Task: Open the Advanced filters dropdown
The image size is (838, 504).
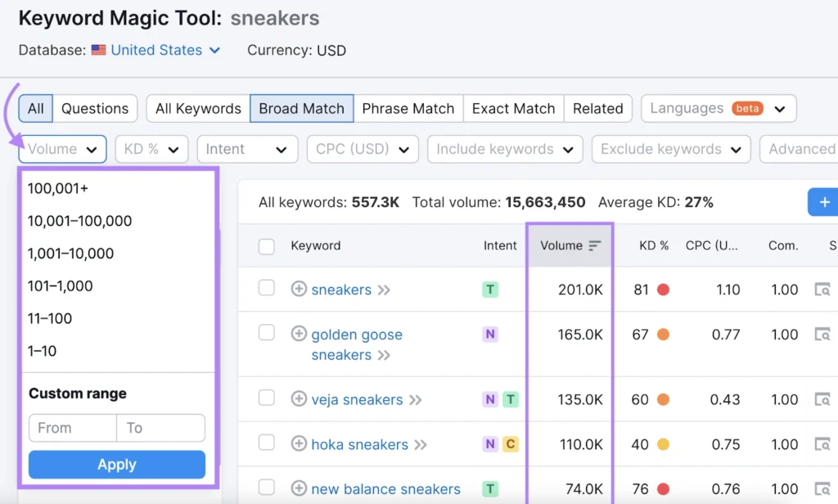Action: 799,149
